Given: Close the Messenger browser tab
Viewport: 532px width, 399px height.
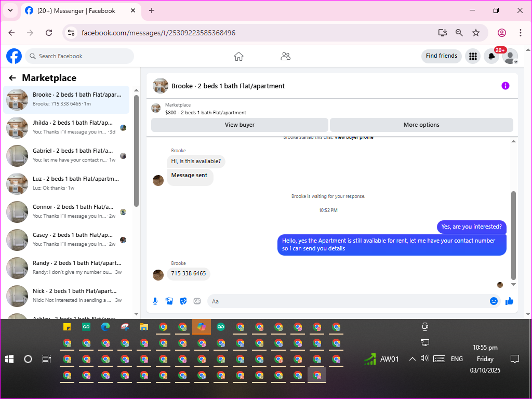Looking at the screenshot, I should coord(133,10).
